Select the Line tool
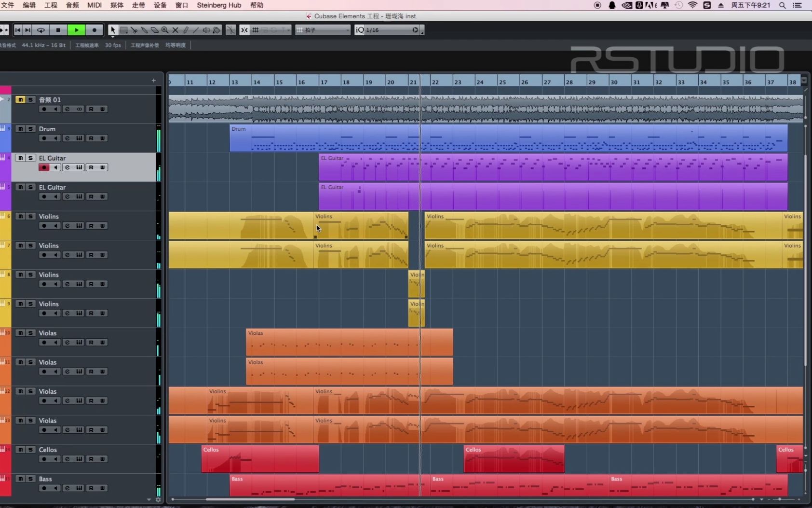Image resolution: width=812 pixels, height=508 pixels. click(196, 30)
